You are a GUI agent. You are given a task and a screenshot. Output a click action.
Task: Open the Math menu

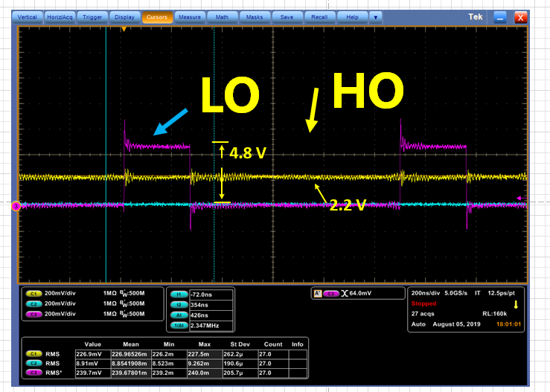(x=222, y=17)
